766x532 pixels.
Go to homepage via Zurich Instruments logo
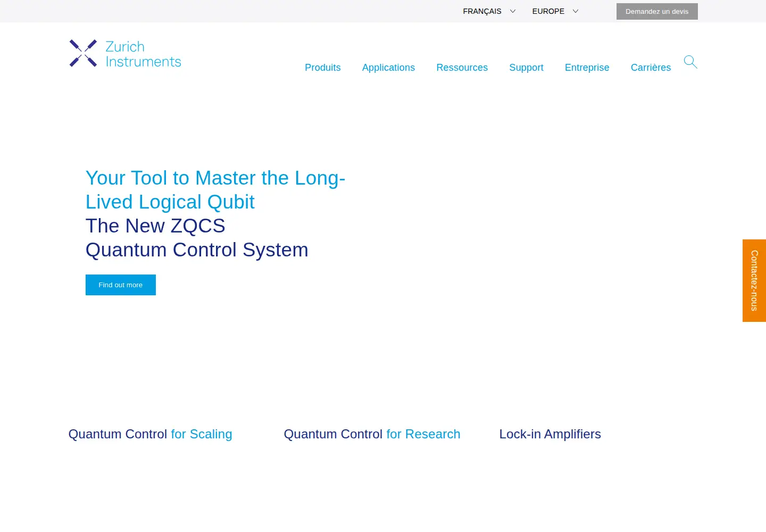click(126, 53)
